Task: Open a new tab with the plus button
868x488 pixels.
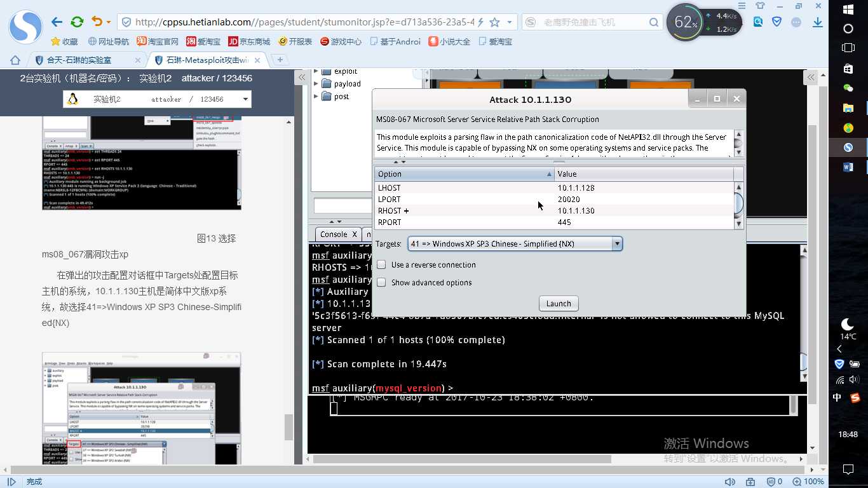Action: [280, 60]
